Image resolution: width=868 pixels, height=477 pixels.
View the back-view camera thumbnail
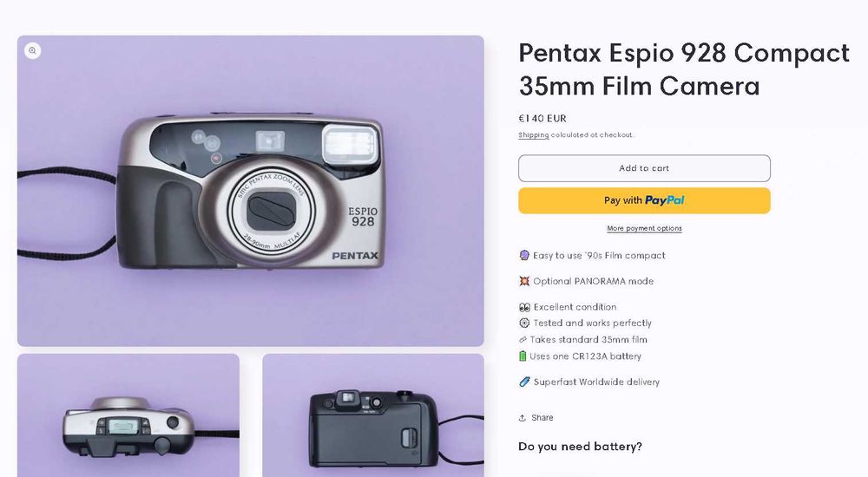(373, 416)
